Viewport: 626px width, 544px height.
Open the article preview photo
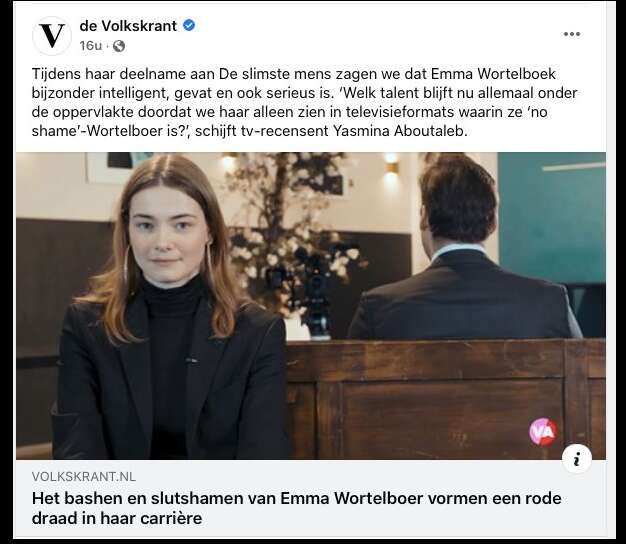click(x=311, y=306)
